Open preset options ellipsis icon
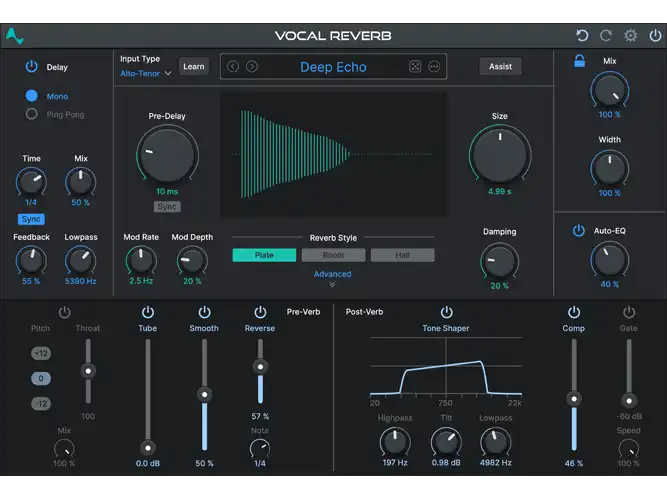 pos(434,66)
